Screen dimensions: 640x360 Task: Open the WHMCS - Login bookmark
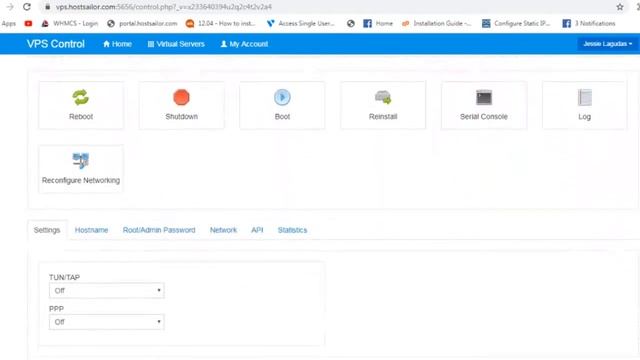click(70, 24)
